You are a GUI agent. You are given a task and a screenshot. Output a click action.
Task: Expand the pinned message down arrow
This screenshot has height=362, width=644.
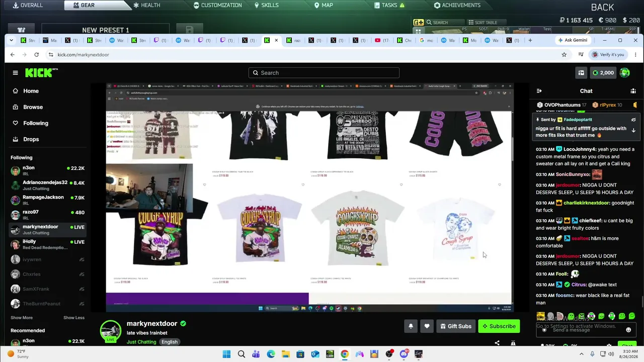(633, 130)
